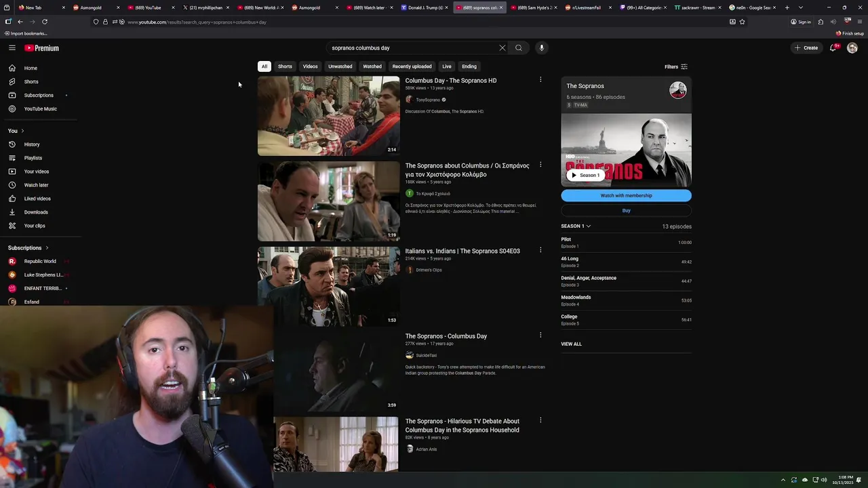Viewport: 868px width, 488px height.
Task: Select the Unwatched filter chip
Action: click(x=340, y=66)
